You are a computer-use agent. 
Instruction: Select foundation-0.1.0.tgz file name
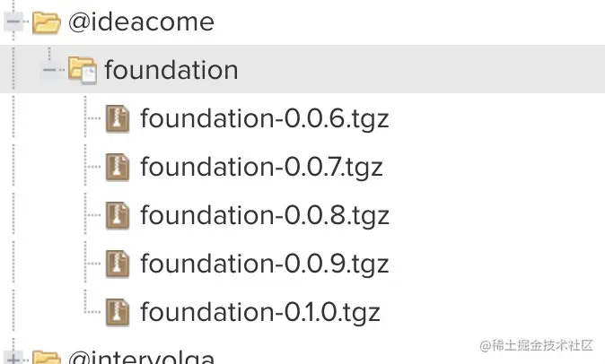click(260, 311)
